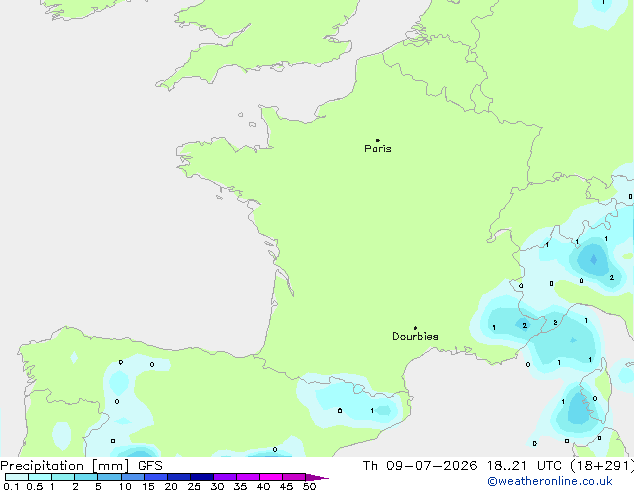
Task: Select the 30–35 mm purple legend swatch
Action: click(x=225, y=477)
